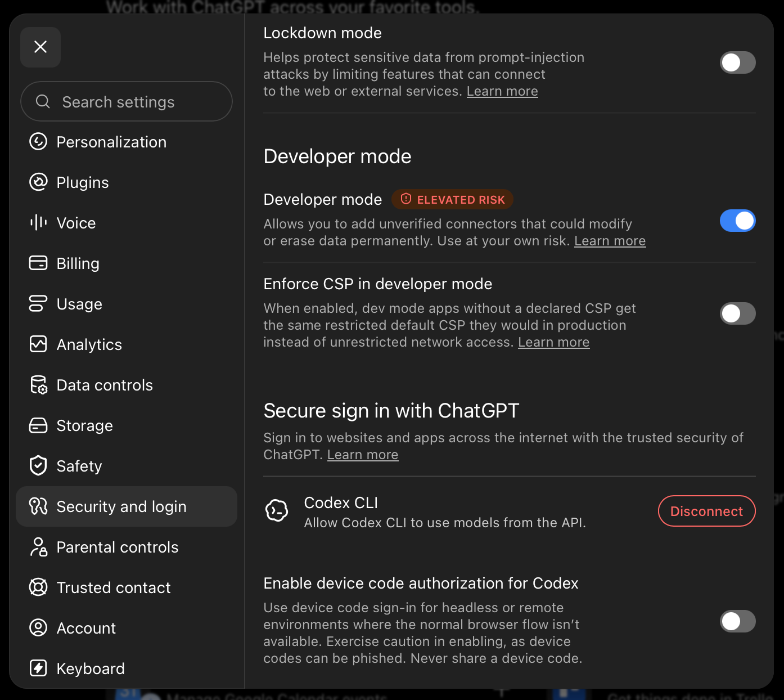Navigate to Data controls
The image size is (784, 700).
click(127, 385)
